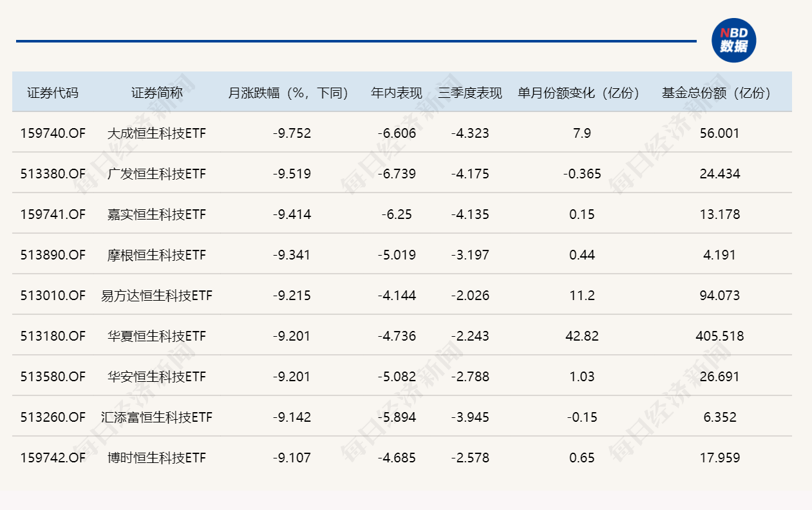
Task: Click share change value 0.65
Action: click(582, 458)
